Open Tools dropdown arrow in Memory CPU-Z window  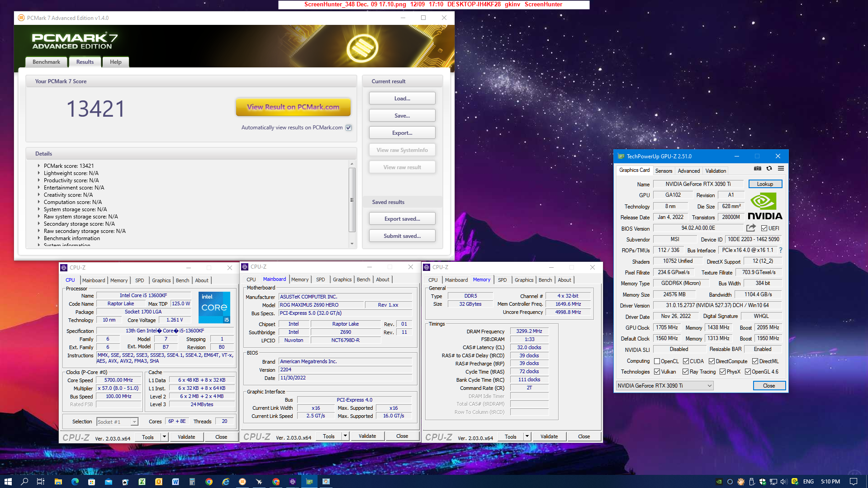pos(527,436)
